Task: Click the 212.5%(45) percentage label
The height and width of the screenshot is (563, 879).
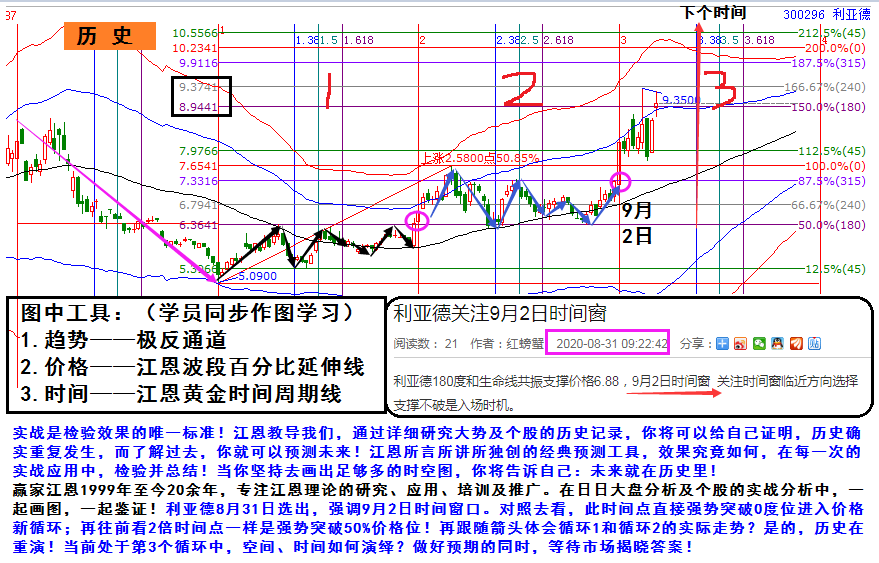Action: pos(834,33)
